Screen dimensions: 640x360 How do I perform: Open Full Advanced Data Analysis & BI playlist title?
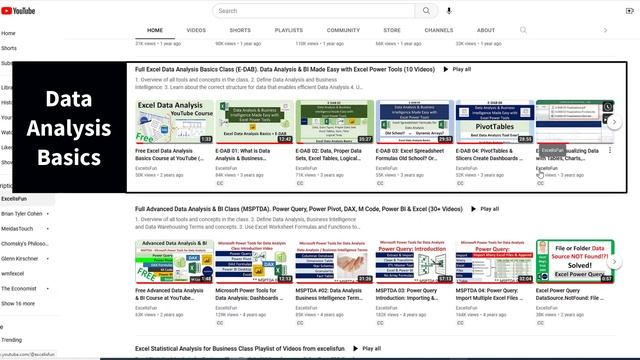click(x=299, y=209)
